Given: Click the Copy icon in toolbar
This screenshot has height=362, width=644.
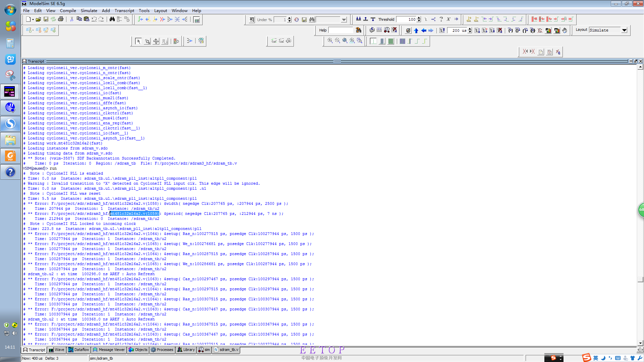Looking at the screenshot, I should click(x=79, y=19).
